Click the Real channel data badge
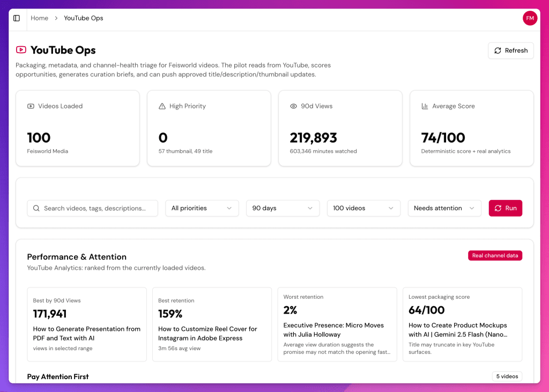Screen dimensions: 549x392 [495, 255]
